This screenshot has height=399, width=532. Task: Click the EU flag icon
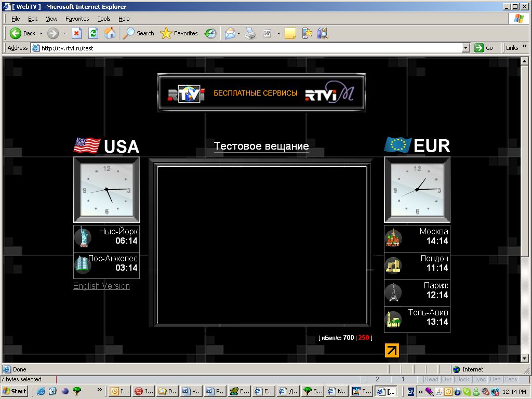397,144
